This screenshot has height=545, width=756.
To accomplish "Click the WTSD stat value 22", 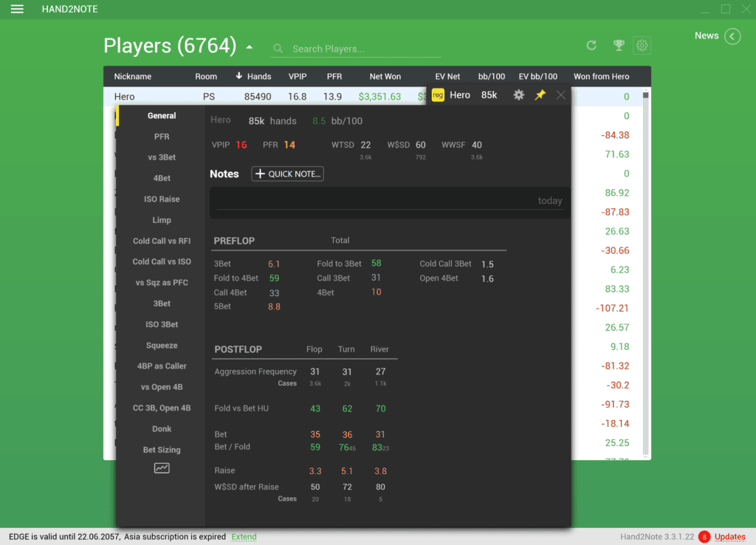I will point(365,145).
